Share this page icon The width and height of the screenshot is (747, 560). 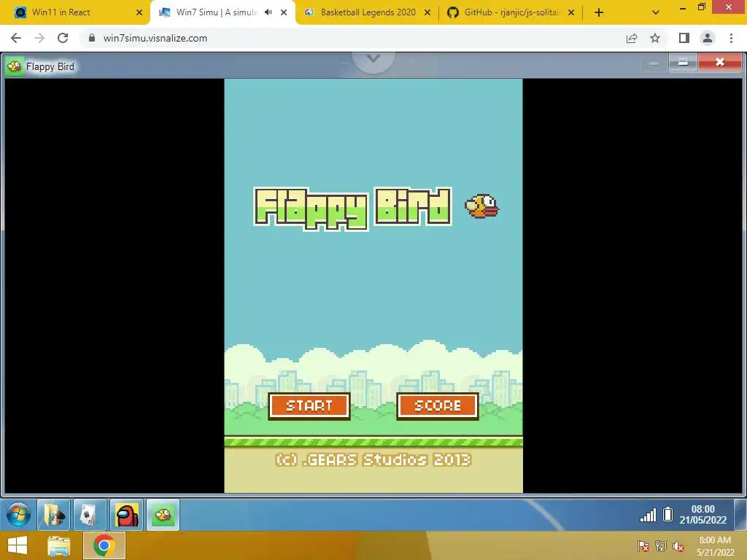[632, 38]
